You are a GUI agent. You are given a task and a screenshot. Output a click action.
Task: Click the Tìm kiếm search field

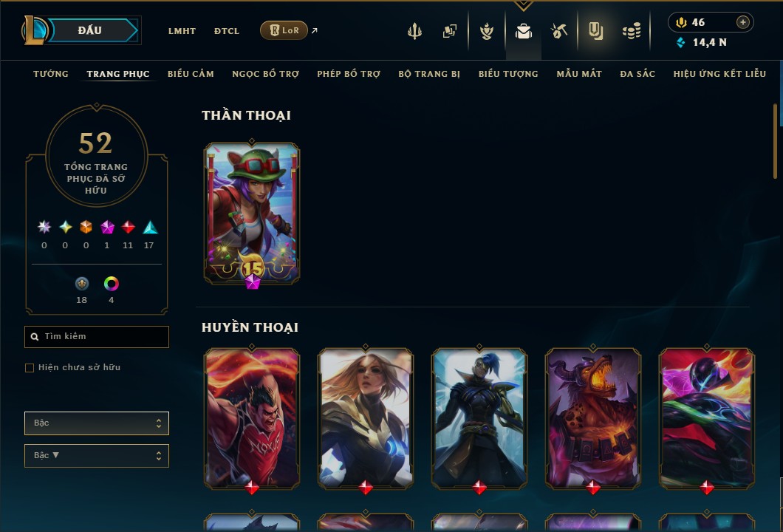(x=97, y=337)
